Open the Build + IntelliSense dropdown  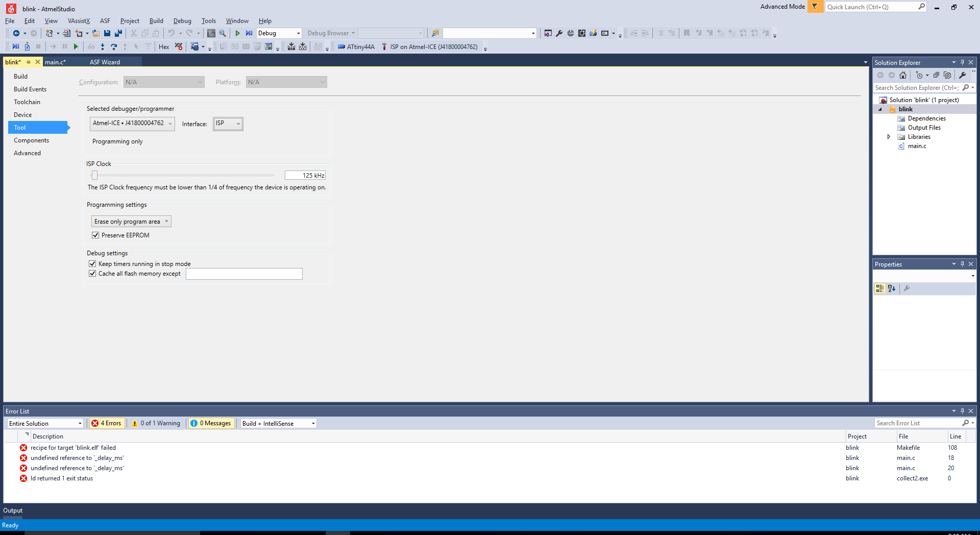[279, 423]
